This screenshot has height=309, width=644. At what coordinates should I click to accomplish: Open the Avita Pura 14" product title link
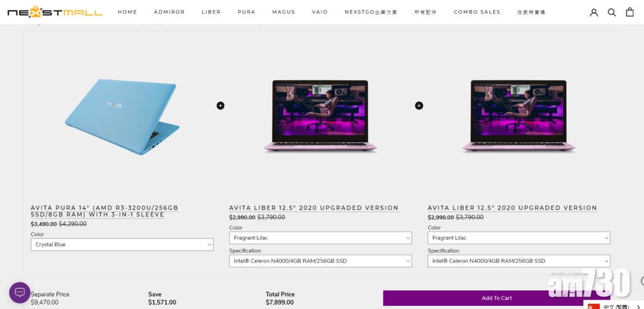click(x=105, y=211)
